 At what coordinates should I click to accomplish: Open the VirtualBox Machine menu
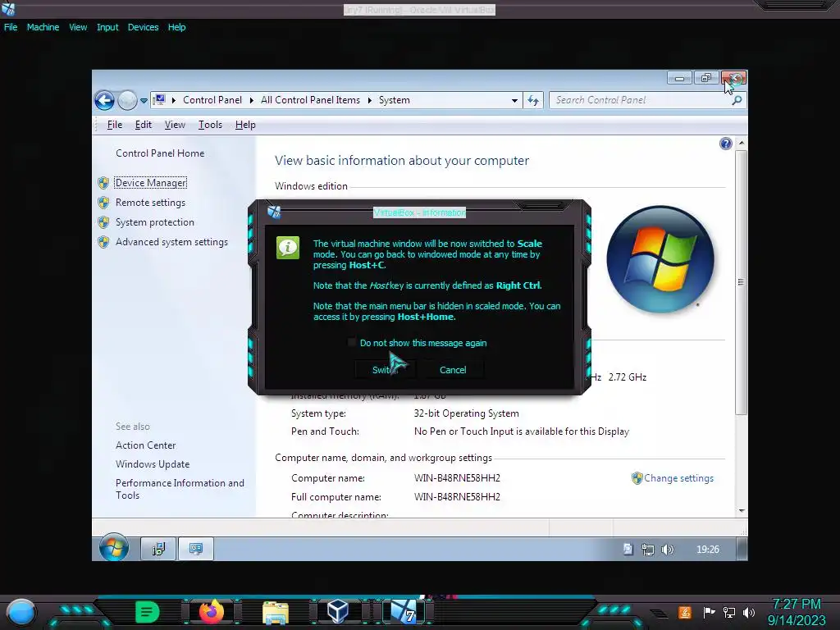click(43, 27)
